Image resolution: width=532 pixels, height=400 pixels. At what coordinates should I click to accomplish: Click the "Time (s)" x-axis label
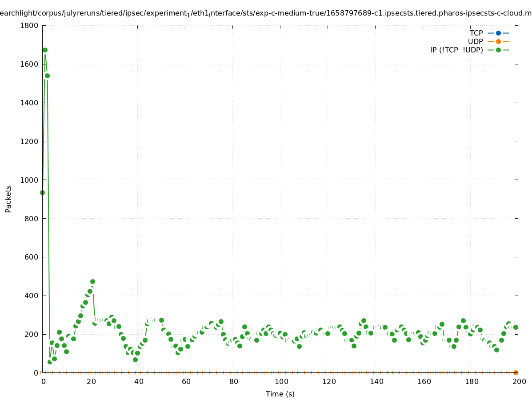[x=280, y=394]
